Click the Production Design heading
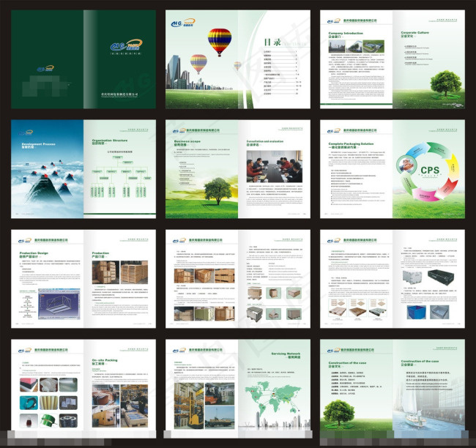Screen dimensions: 476x448 click(x=34, y=253)
